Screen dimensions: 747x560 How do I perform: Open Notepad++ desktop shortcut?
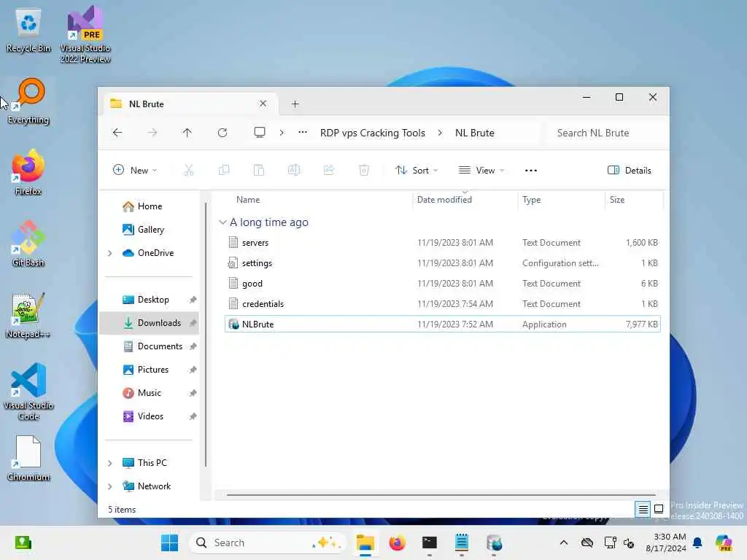[x=28, y=315]
